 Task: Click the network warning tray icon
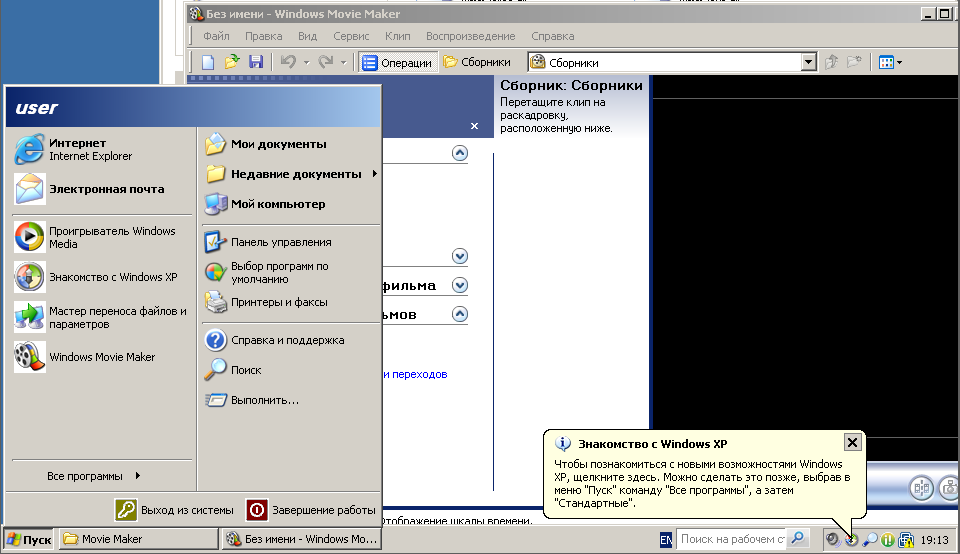tap(906, 540)
